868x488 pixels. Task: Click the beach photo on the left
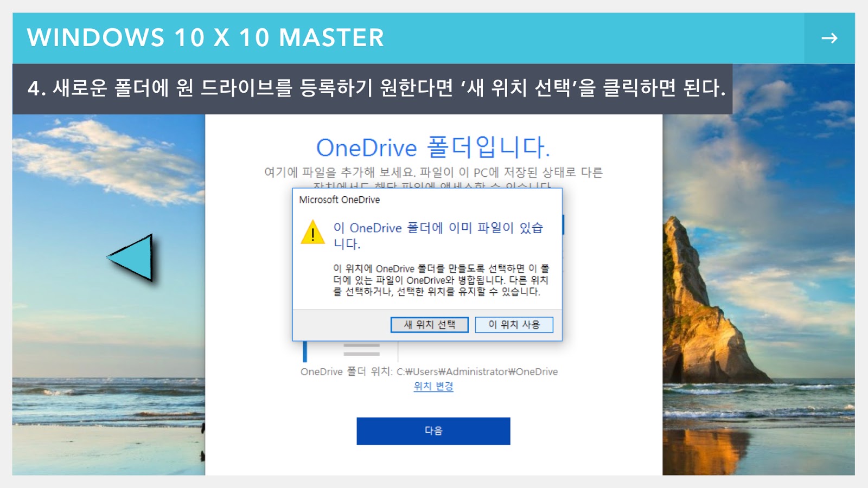(108, 294)
